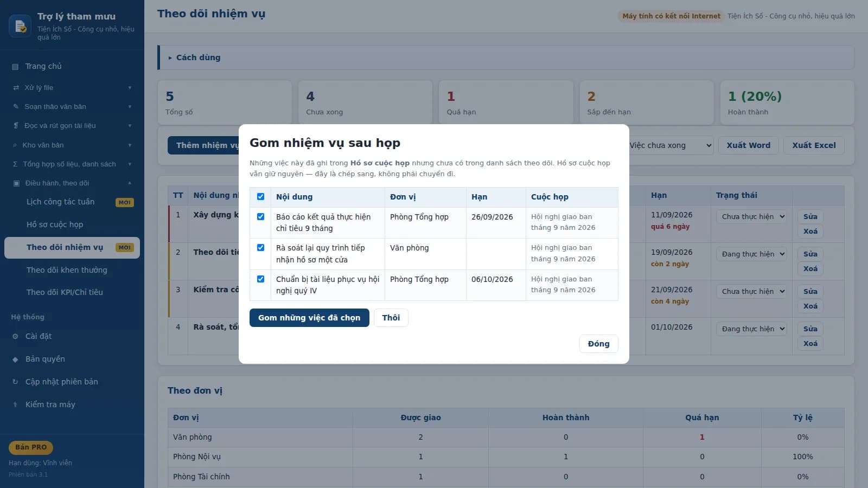Uncheck Báo cáo kết quả thực hiện row
Screen dimensions: 868x488
(260, 217)
